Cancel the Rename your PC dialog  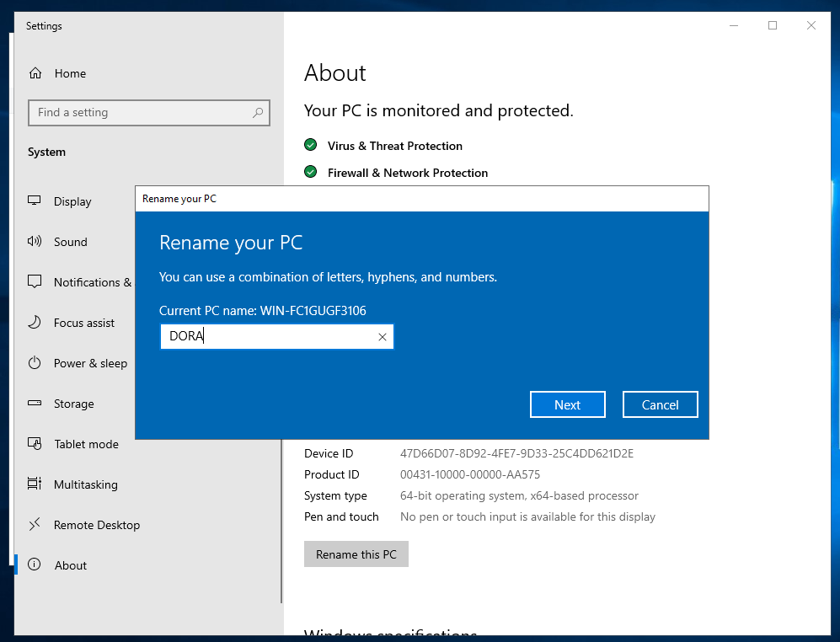pos(660,404)
